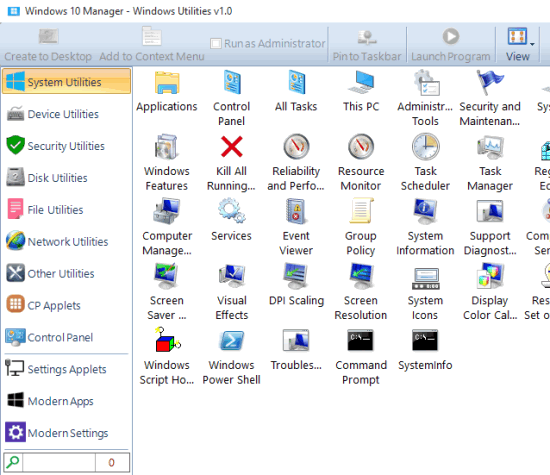Click Launch Program button

(451, 45)
